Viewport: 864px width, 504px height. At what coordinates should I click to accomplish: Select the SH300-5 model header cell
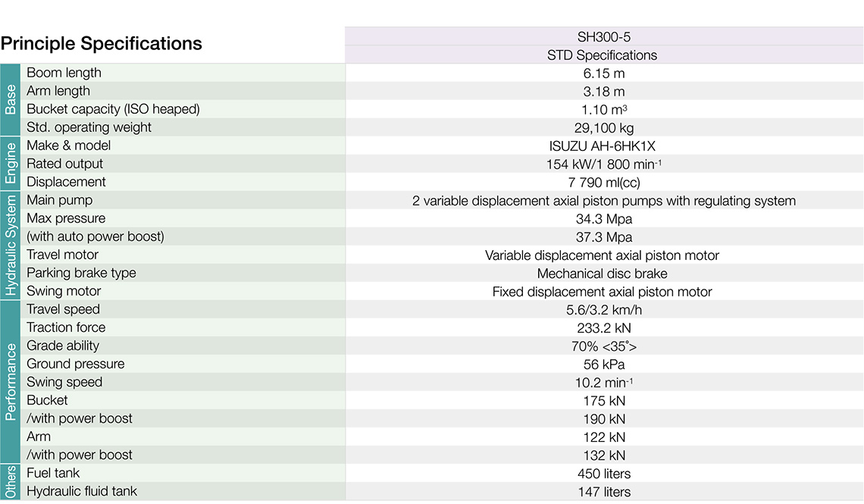point(603,36)
